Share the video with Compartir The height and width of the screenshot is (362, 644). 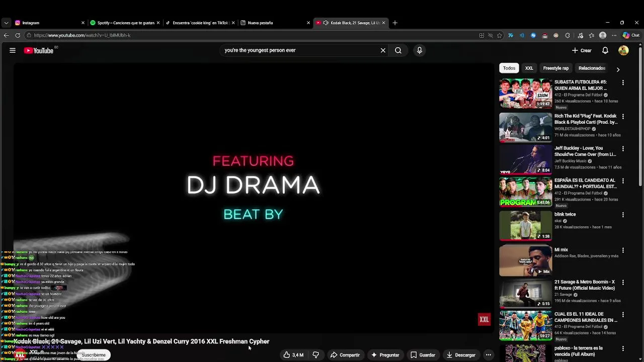click(x=345, y=355)
